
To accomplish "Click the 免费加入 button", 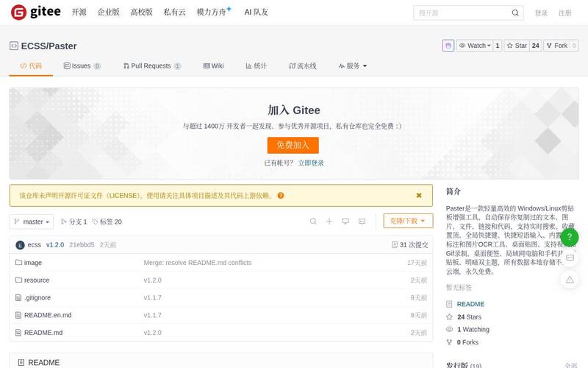I will 293,145.
